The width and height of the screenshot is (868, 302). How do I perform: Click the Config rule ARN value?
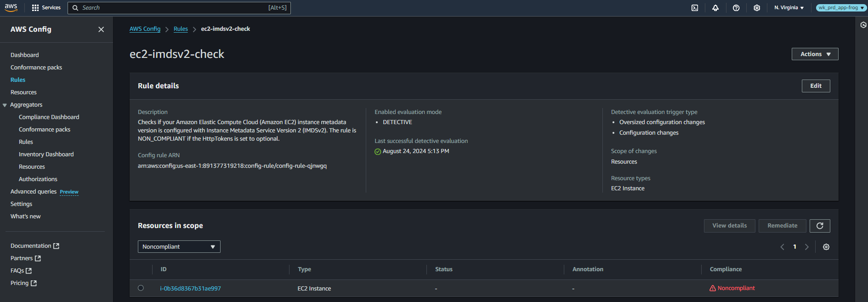click(232, 166)
